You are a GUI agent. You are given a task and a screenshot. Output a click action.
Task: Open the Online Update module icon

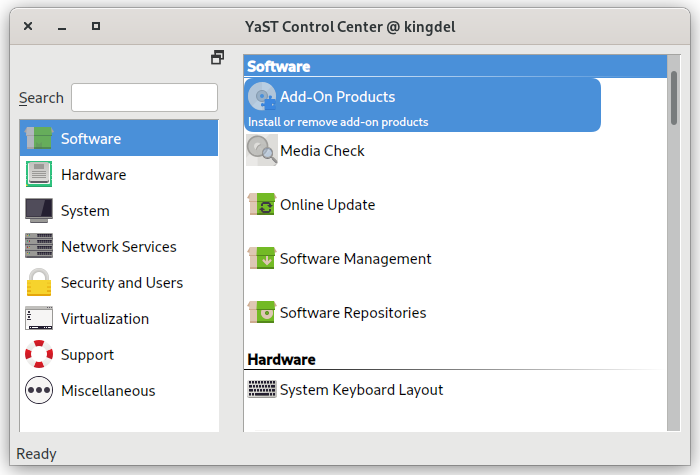coord(262,205)
